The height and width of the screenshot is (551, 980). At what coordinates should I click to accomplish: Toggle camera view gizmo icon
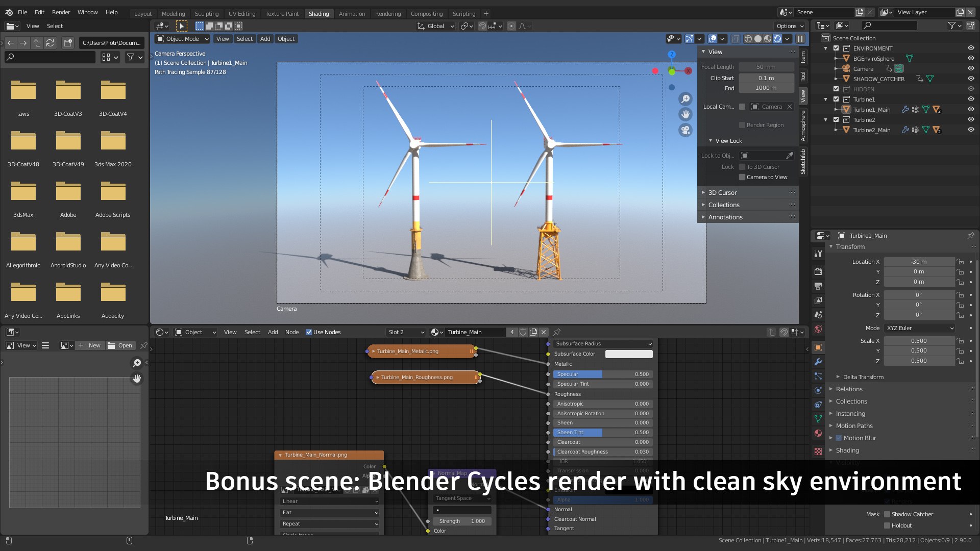tap(685, 130)
